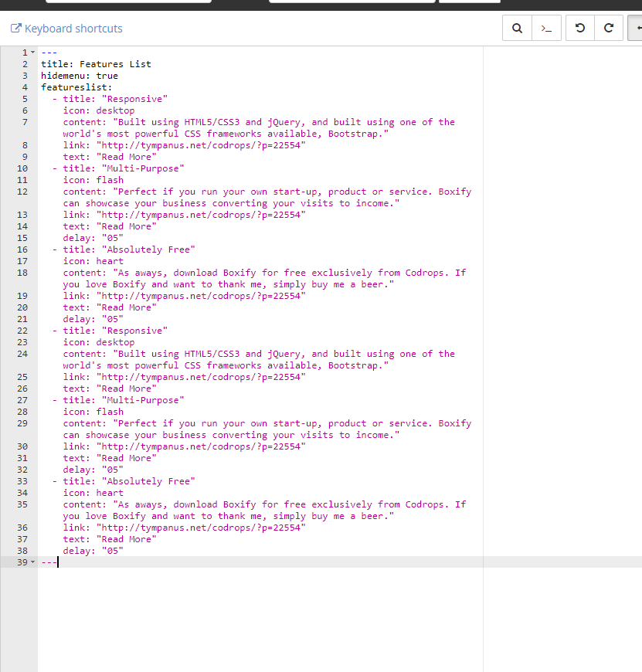Open the command prompt terminal icon
This screenshot has width=642, height=672.
(546, 29)
